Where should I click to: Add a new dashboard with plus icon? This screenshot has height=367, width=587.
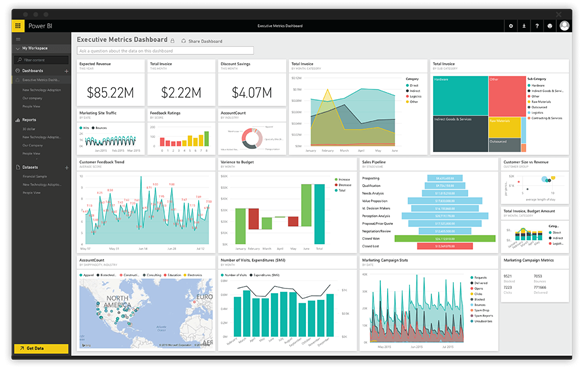(66, 71)
